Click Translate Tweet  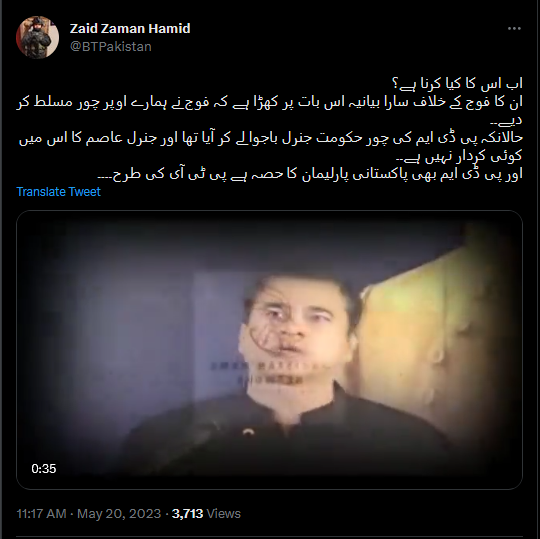click(59, 191)
